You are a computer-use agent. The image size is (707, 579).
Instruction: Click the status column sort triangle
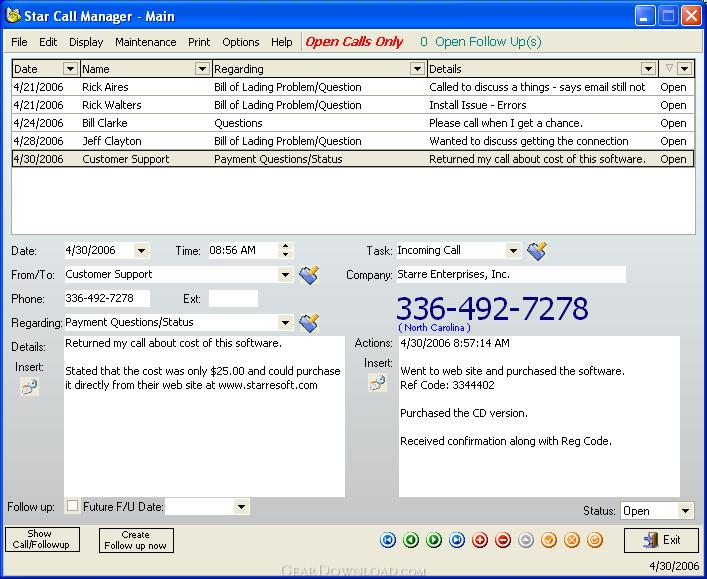coord(669,69)
